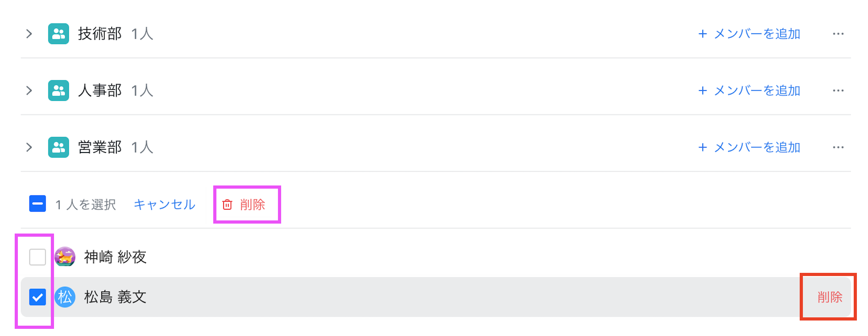Check the box next to 神崎 紗夜

coord(37,257)
